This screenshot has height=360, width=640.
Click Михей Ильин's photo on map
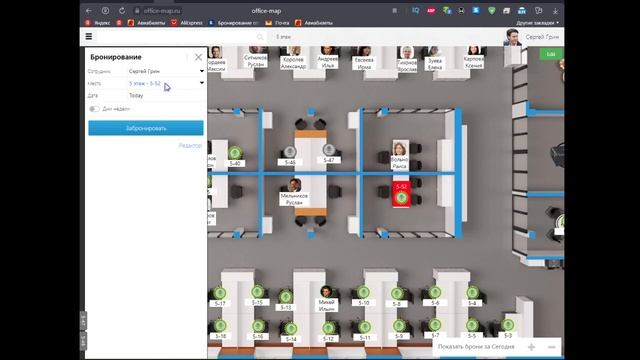tap(326, 292)
